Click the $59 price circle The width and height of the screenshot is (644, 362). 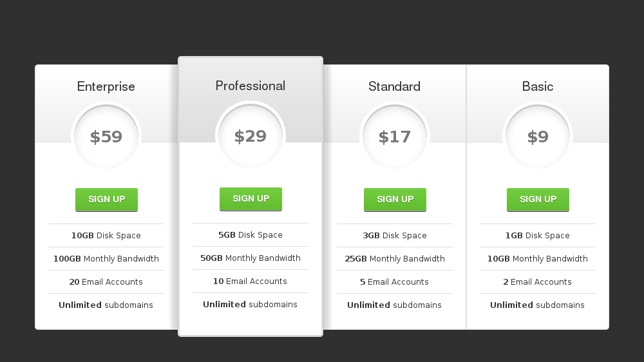(x=106, y=137)
